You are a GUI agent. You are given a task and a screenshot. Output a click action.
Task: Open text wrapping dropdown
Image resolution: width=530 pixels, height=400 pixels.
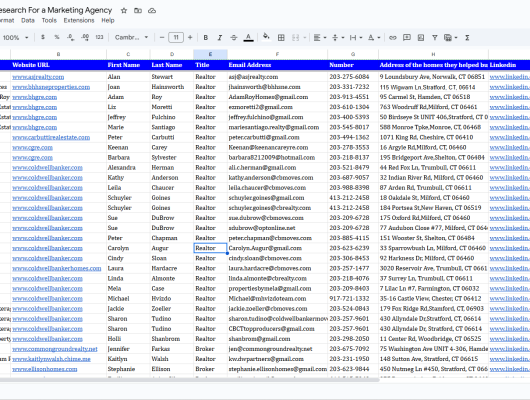coord(356,38)
